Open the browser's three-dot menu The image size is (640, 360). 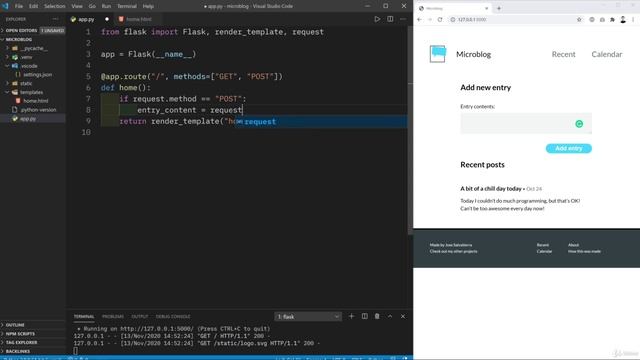point(633,20)
